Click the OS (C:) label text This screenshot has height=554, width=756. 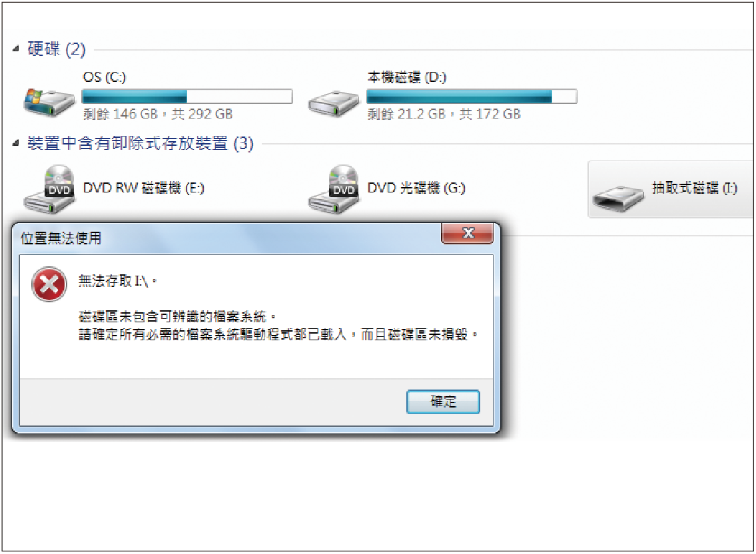(x=104, y=77)
